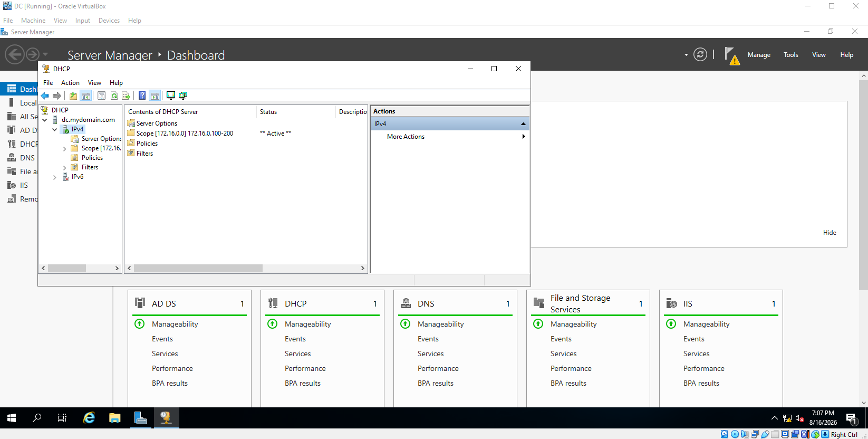The width and height of the screenshot is (868, 439).
Task: Expand the Filters tree node
Action: tap(65, 168)
